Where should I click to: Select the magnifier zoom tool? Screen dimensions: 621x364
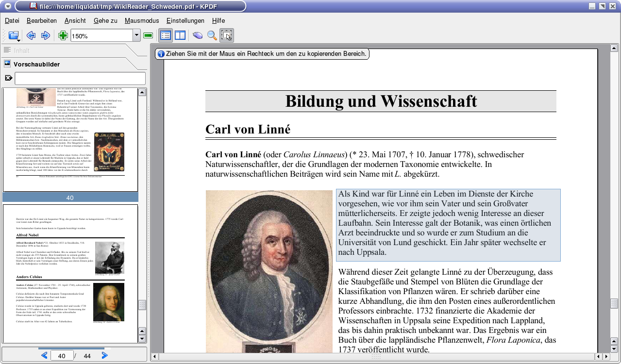click(212, 35)
